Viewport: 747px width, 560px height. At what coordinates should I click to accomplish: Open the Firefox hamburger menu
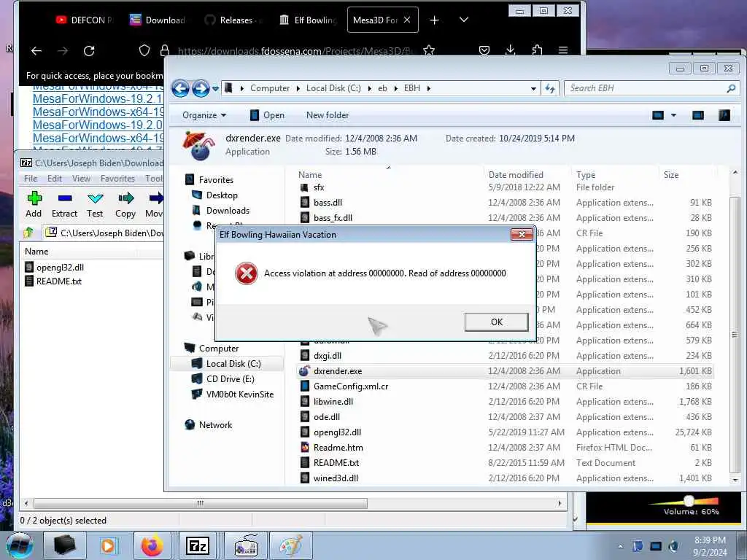click(x=562, y=50)
